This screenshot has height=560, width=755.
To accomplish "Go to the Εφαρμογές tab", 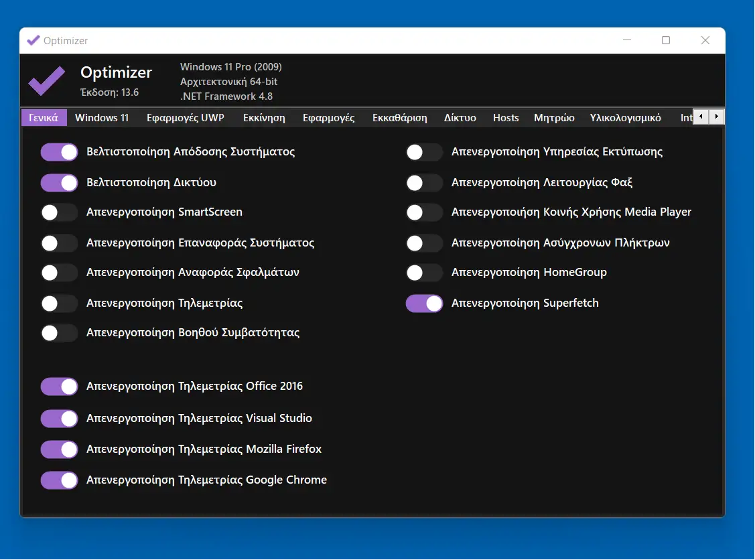I will click(328, 117).
